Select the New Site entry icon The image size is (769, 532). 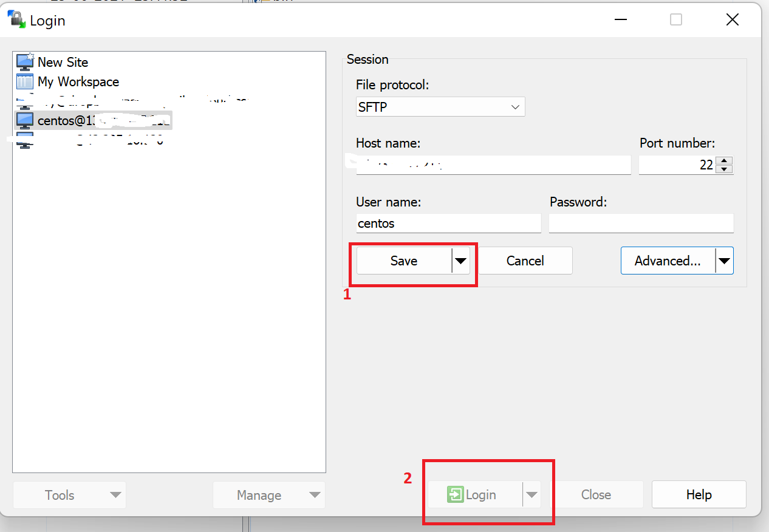pos(25,61)
